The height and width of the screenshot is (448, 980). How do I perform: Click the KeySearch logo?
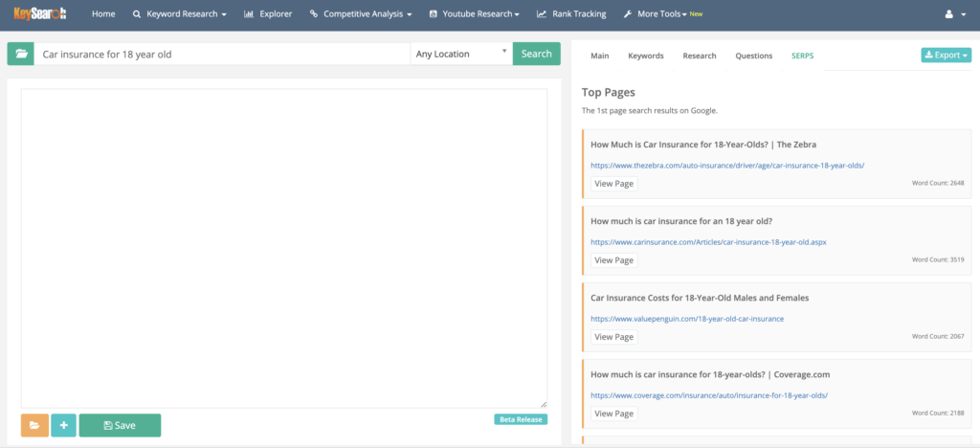click(40, 13)
